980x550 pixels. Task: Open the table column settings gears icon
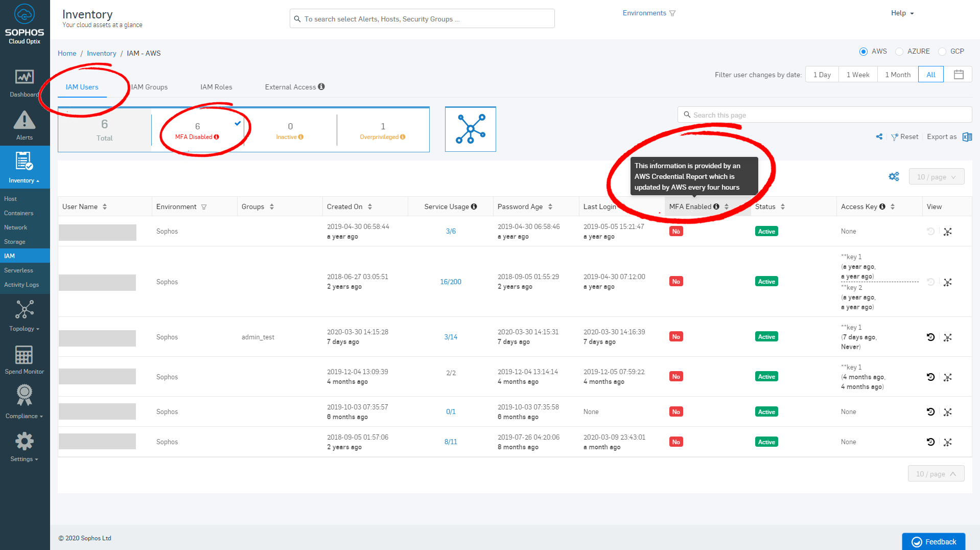[x=894, y=177]
